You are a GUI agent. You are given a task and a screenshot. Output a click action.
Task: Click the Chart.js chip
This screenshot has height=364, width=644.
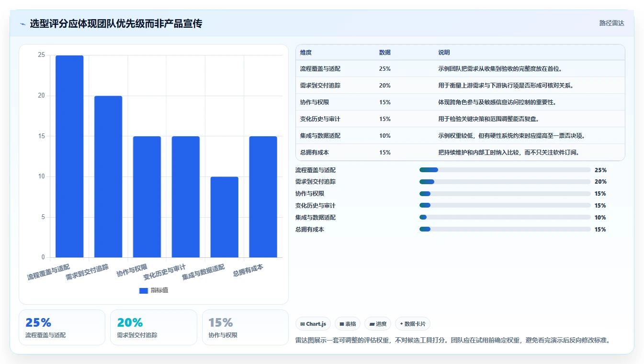[313, 324]
